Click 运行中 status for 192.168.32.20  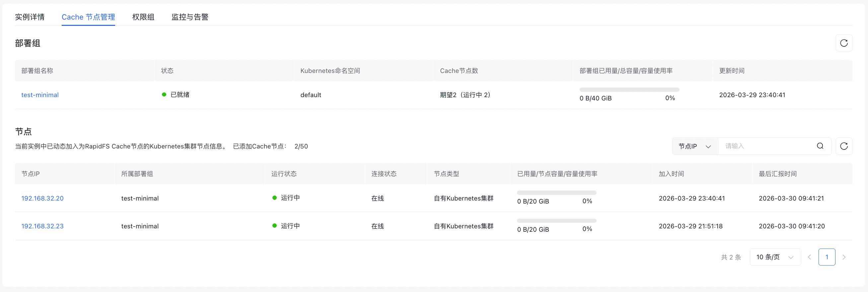[286, 198]
